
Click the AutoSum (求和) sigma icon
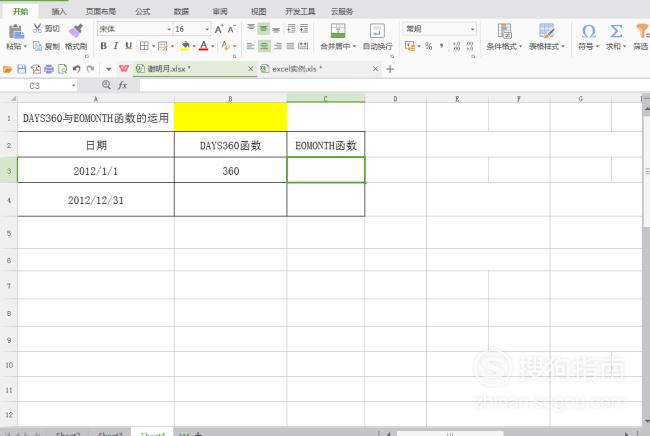click(x=616, y=31)
